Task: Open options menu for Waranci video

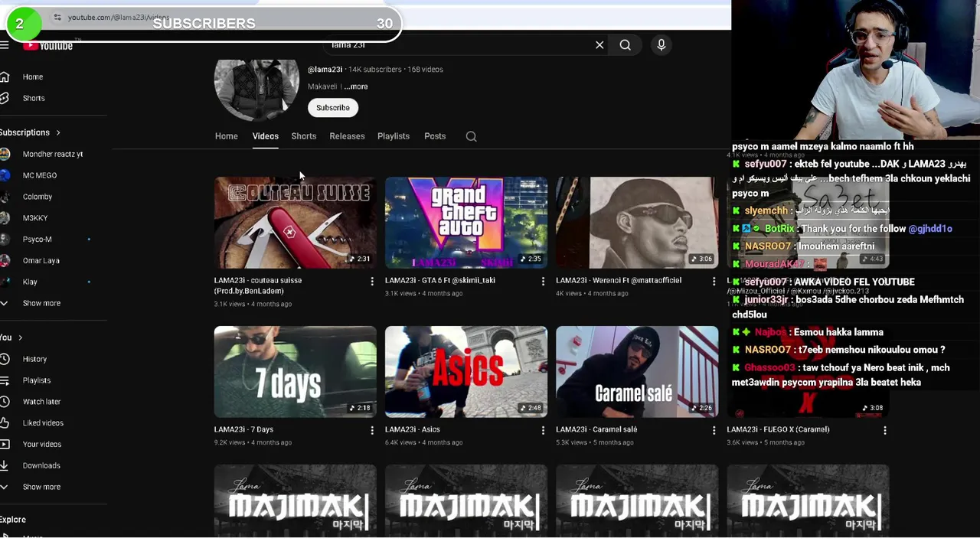Action: [714, 282]
